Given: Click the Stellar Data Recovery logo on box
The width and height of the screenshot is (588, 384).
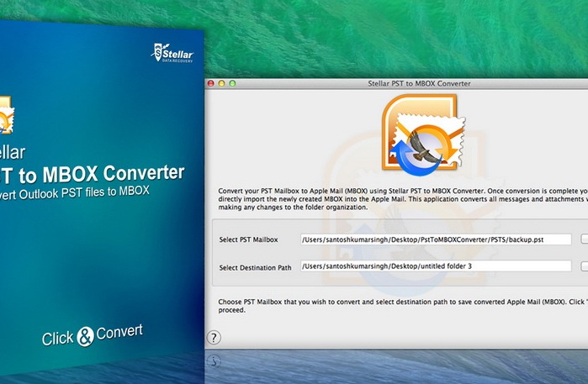Looking at the screenshot, I should 172,53.
